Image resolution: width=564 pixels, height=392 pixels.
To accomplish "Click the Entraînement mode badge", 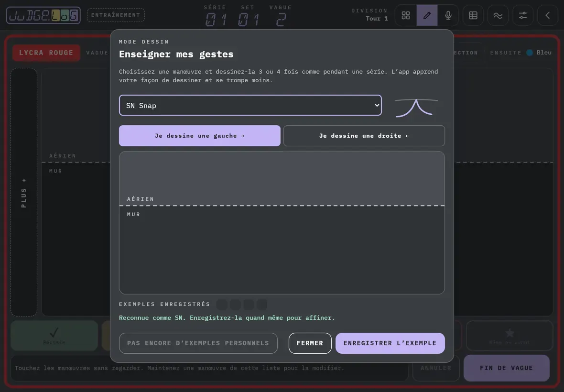I will click(x=116, y=15).
